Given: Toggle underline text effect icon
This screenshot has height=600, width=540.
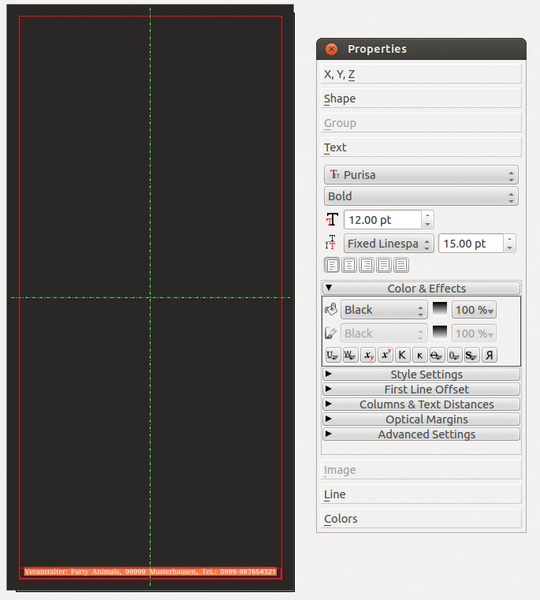Looking at the screenshot, I should click(332, 355).
